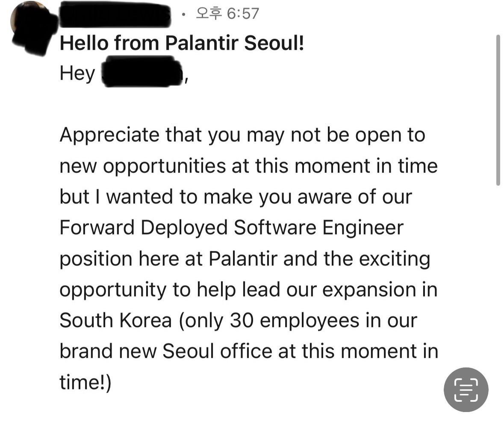Image resolution: width=504 pixels, height=421 pixels.
Task: Click the 'South Korea (only 30 employees' line
Action: (238, 321)
